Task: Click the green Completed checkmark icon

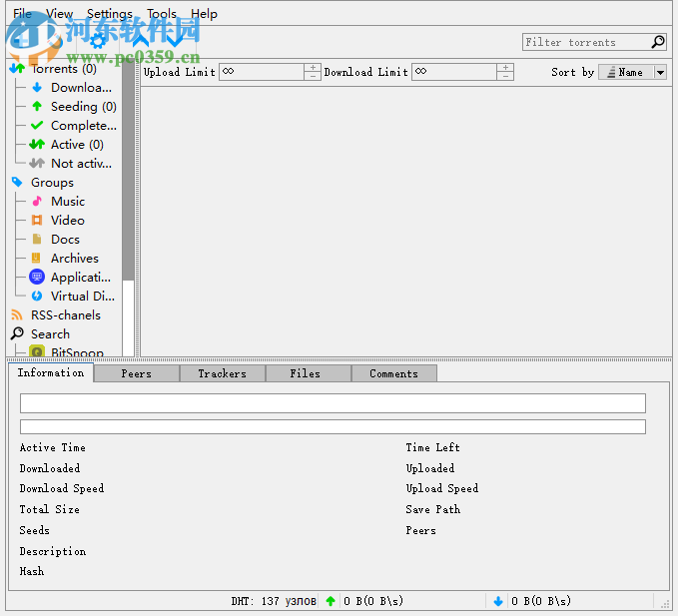Action: pyautogui.click(x=37, y=126)
